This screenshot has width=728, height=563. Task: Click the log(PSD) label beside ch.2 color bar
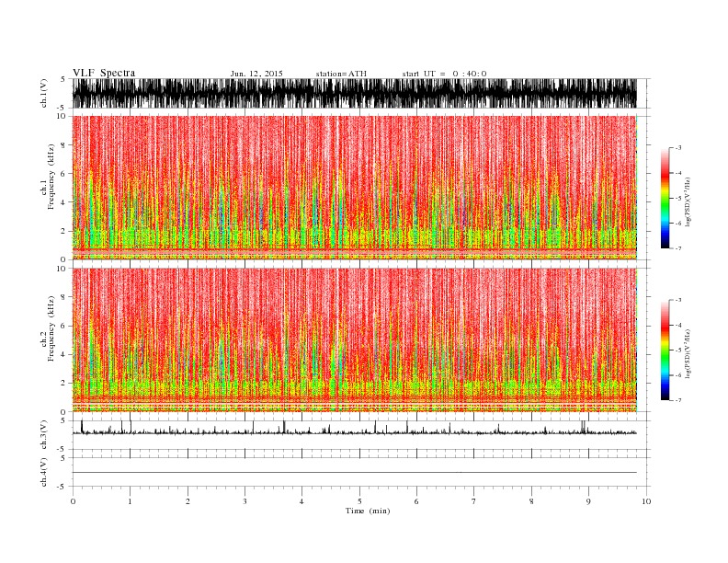(688, 353)
